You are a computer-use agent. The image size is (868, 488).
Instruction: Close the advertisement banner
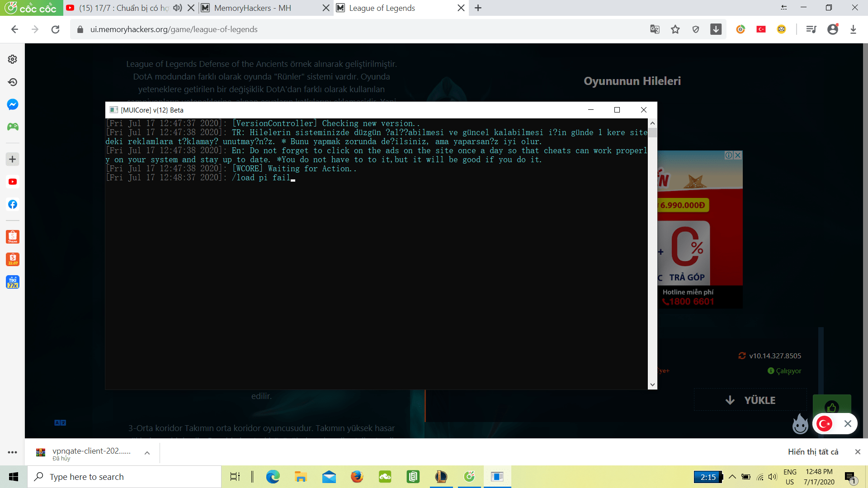738,155
